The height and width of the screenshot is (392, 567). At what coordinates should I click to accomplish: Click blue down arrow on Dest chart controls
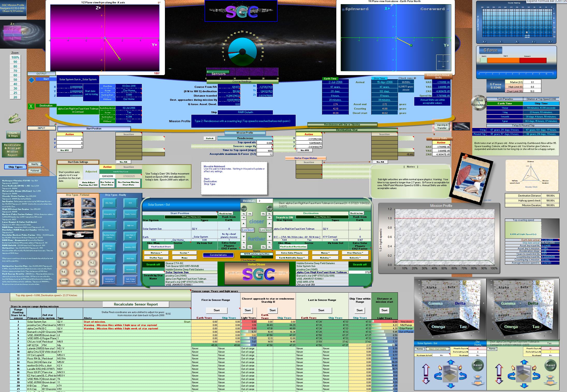pos(524,386)
